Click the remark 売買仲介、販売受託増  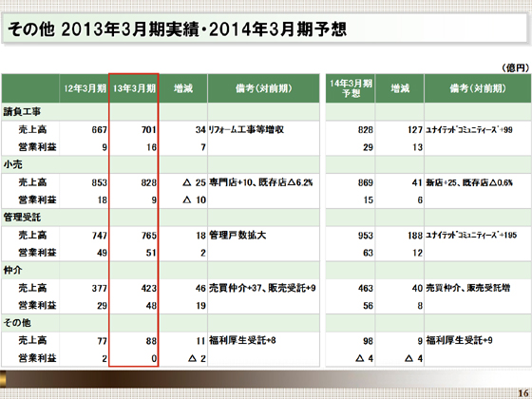point(468,288)
